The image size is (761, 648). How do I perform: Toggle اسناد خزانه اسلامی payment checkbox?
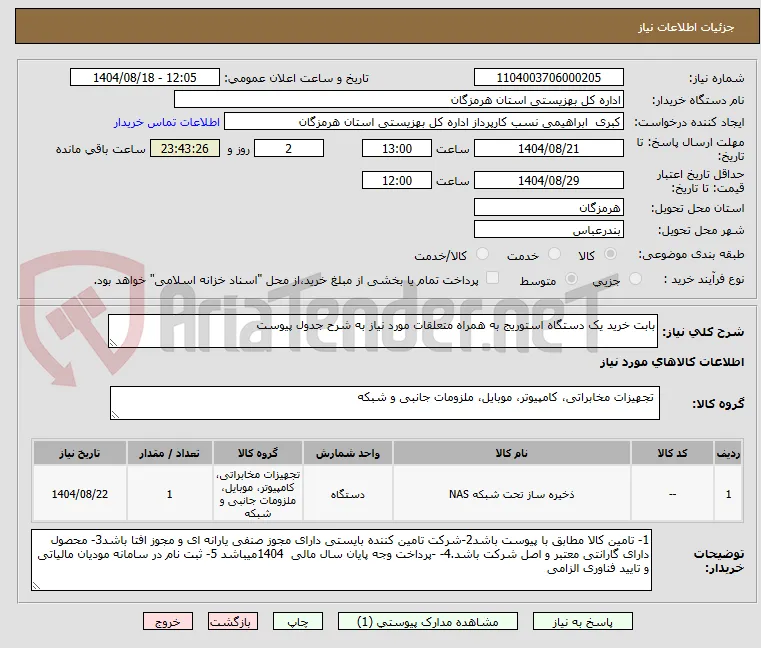click(492, 278)
